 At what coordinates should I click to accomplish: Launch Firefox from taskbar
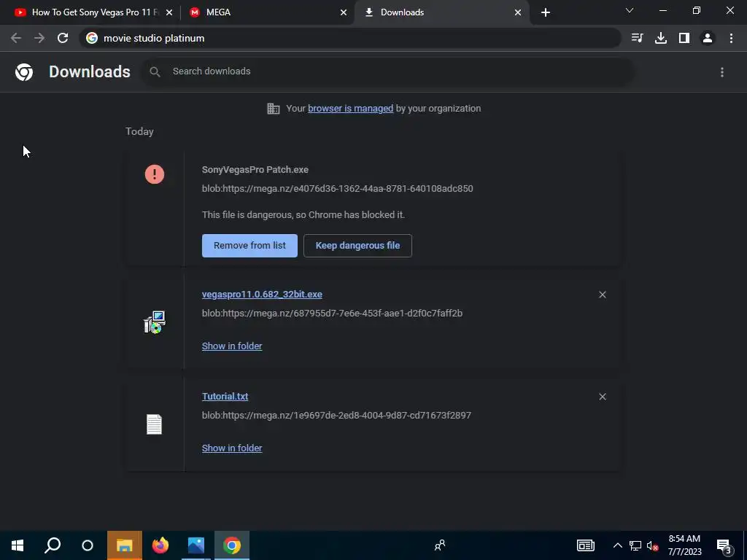pos(160,545)
